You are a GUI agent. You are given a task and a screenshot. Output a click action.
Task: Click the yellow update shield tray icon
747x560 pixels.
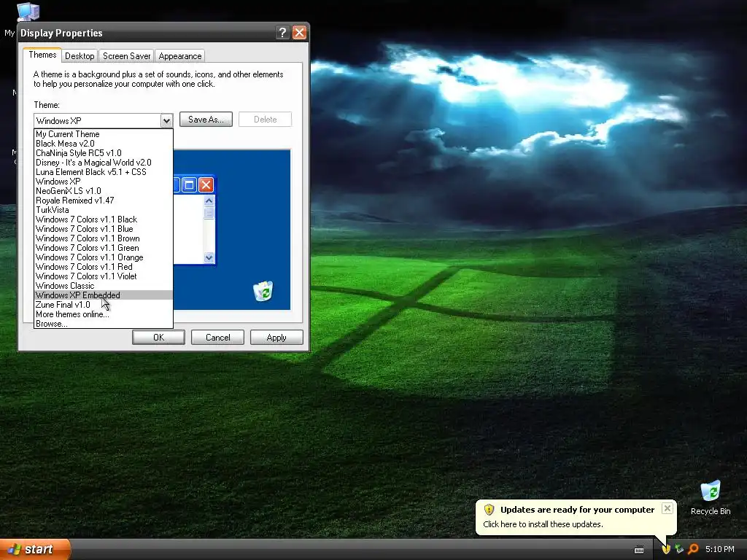[665, 549]
